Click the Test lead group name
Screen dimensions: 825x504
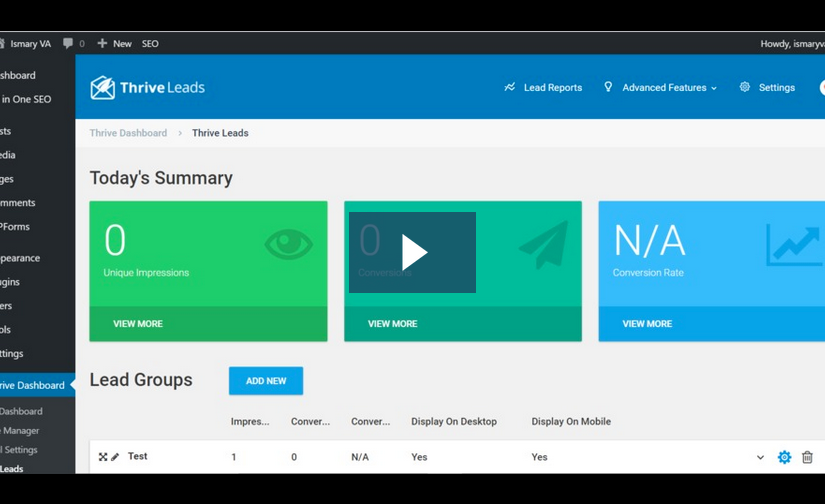pos(137,456)
